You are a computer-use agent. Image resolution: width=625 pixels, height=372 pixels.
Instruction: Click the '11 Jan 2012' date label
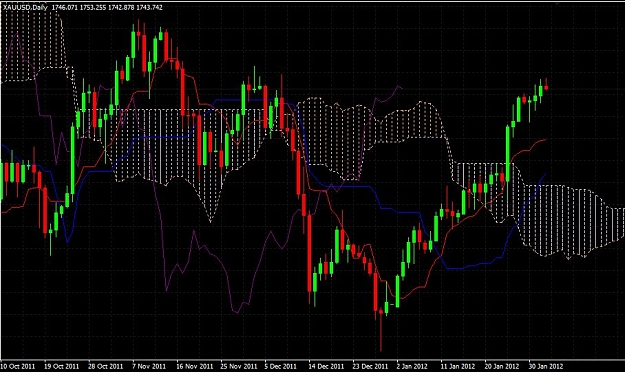click(458, 366)
